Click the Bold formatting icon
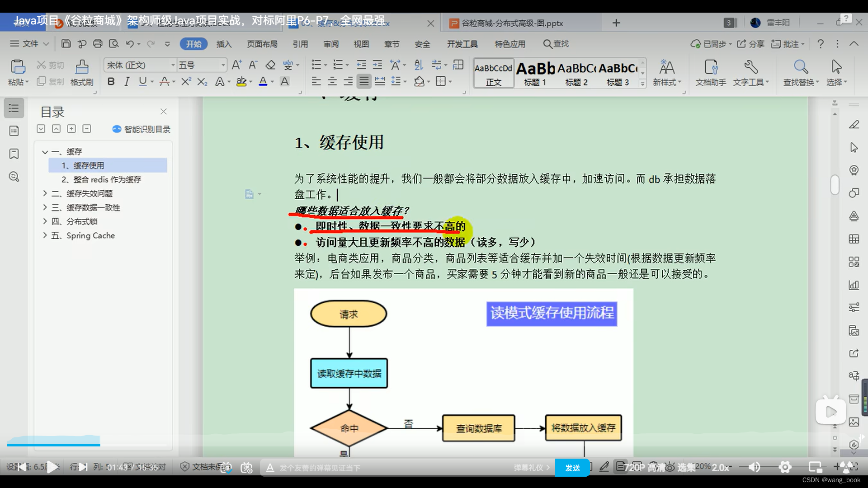868x488 pixels. point(111,82)
